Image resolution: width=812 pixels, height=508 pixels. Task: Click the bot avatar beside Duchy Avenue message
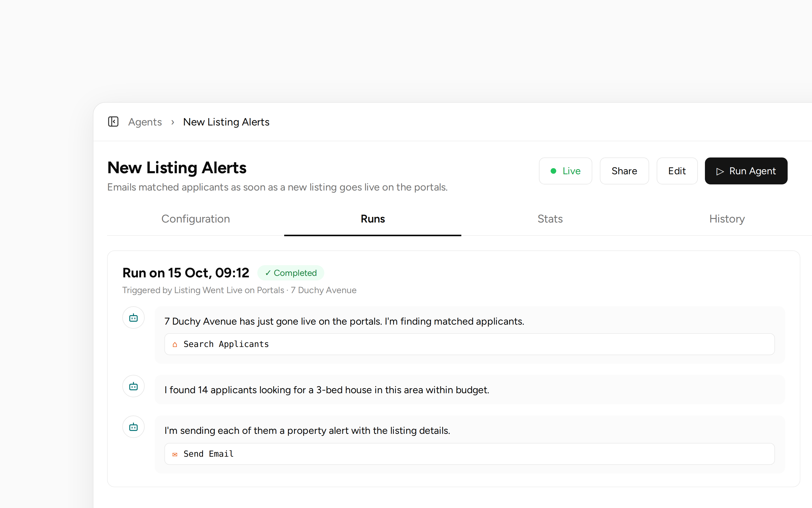click(133, 317)
